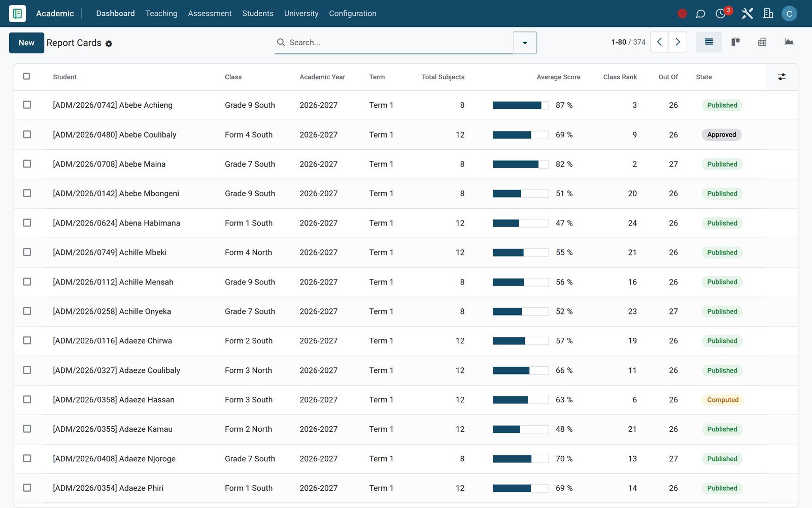Viewport: 812px width, 508px height.
Task: Click the search magnifier icon
Action: 281,42
